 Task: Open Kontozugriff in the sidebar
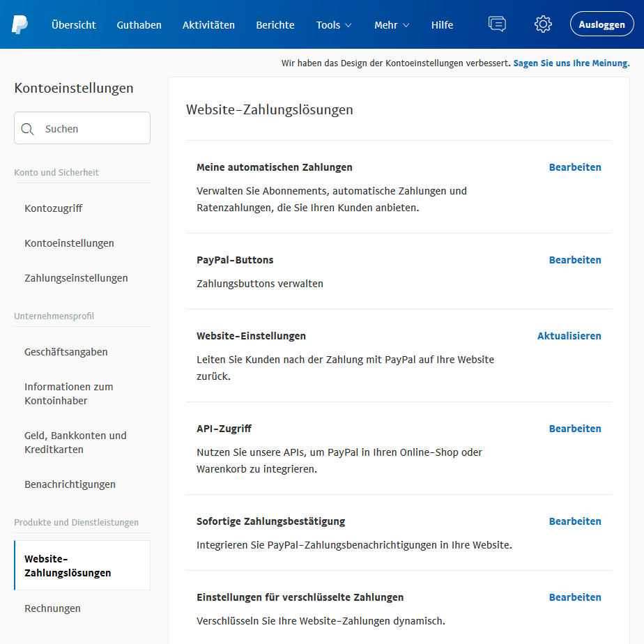click(x=54, y=208)
